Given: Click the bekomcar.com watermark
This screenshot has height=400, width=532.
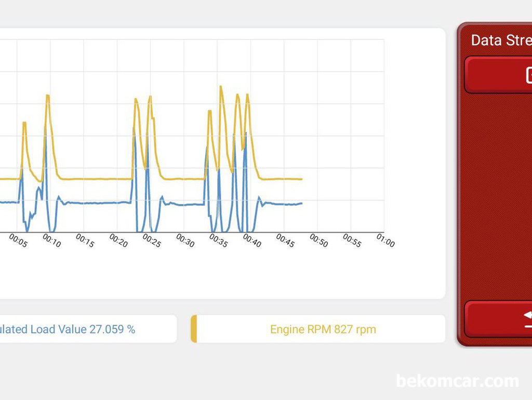Looking at the screenshot, I should (x=457, y=381).
